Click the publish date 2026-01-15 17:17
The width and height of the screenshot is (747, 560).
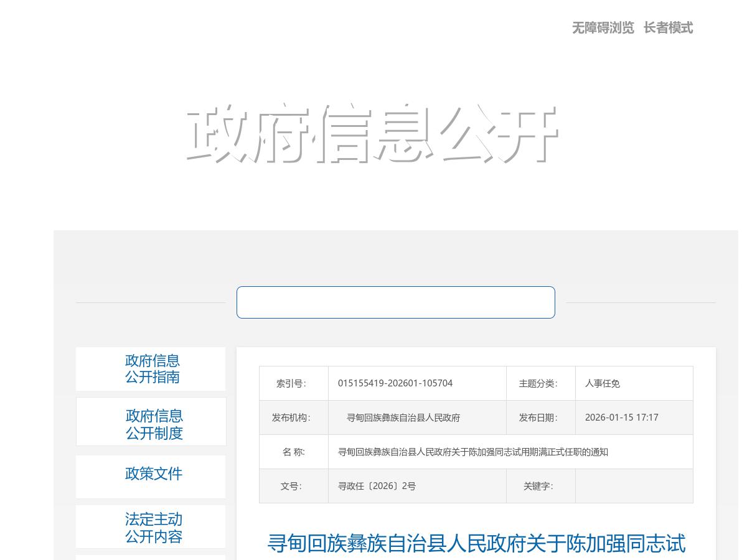point(622,418)
